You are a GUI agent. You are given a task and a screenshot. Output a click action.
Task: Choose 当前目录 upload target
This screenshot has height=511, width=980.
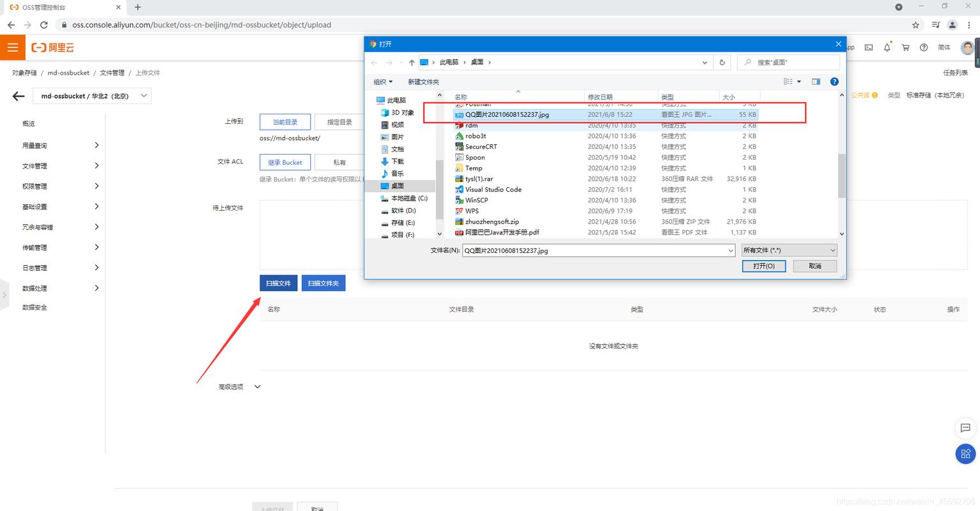(285, 122)
